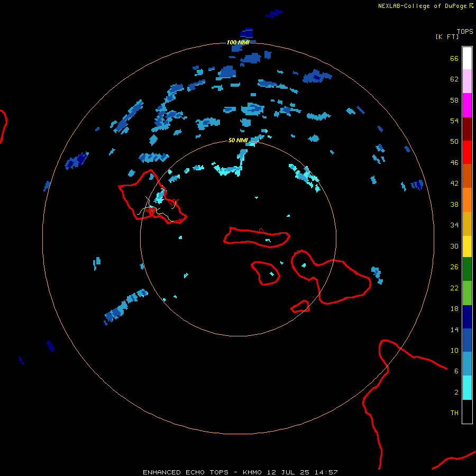Image resolution: width=476 pixels, height=476 pixels.
Task: Click the '100 NMI' range ring label
Action: 238,42
